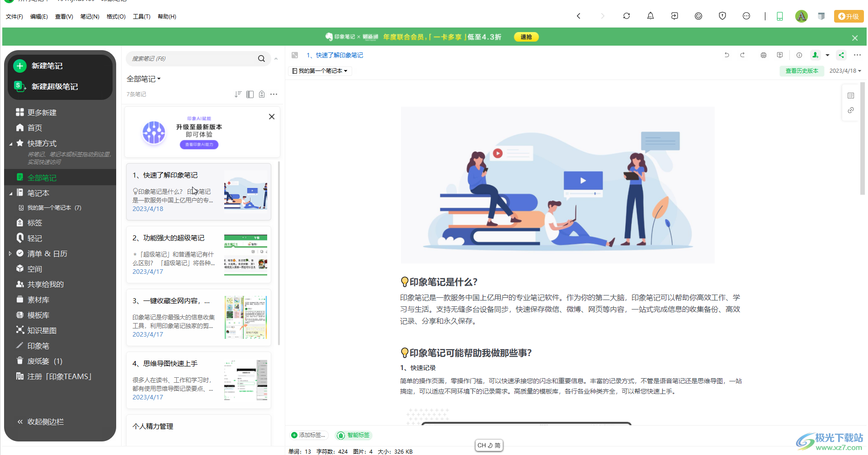This screenshot has width=868, height=455.
Task: Open the note 4、思维导图快速上手
Action: tap(198, 380)
